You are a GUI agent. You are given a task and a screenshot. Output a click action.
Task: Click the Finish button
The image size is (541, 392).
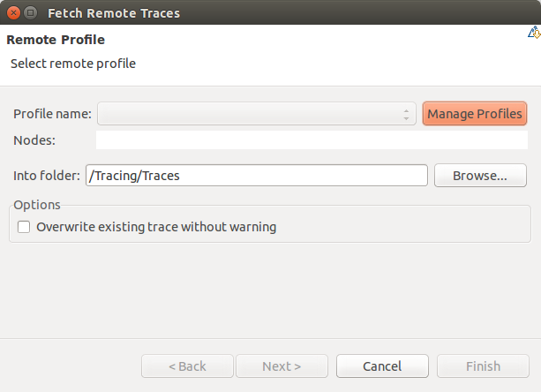tap(483, 366)
